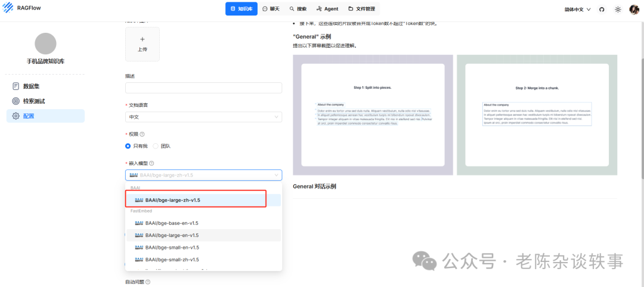The width and height of the screenshot is (644, 287).
Task: Click the plus icon in the upload box
Action: (x=143, y=39)
